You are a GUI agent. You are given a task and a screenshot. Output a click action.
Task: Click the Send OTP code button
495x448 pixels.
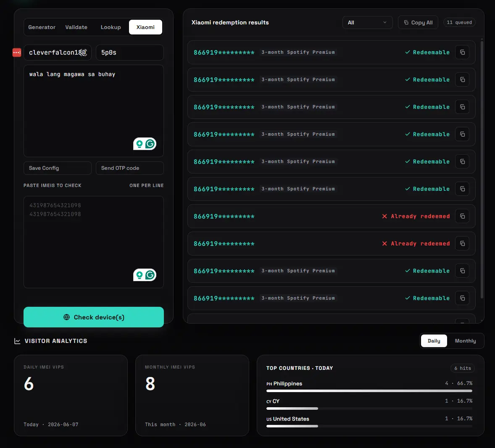[130, 168]
